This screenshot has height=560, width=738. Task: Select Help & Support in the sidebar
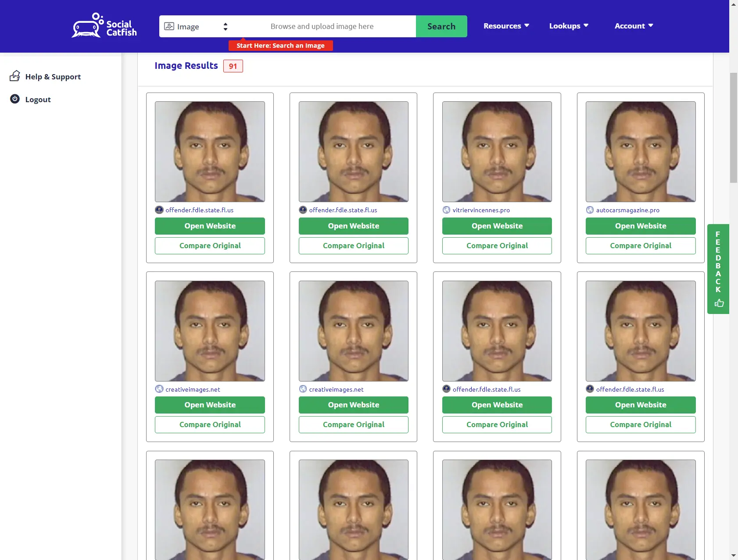[x=53, y=77]
